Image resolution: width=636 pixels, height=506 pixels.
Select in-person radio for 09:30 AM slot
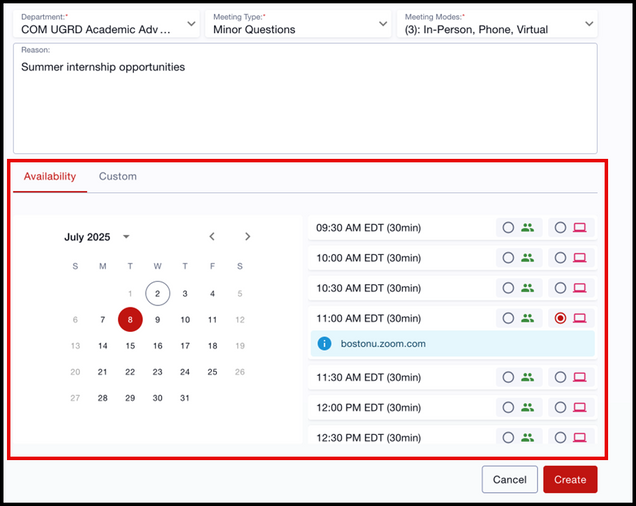(508, 228)
